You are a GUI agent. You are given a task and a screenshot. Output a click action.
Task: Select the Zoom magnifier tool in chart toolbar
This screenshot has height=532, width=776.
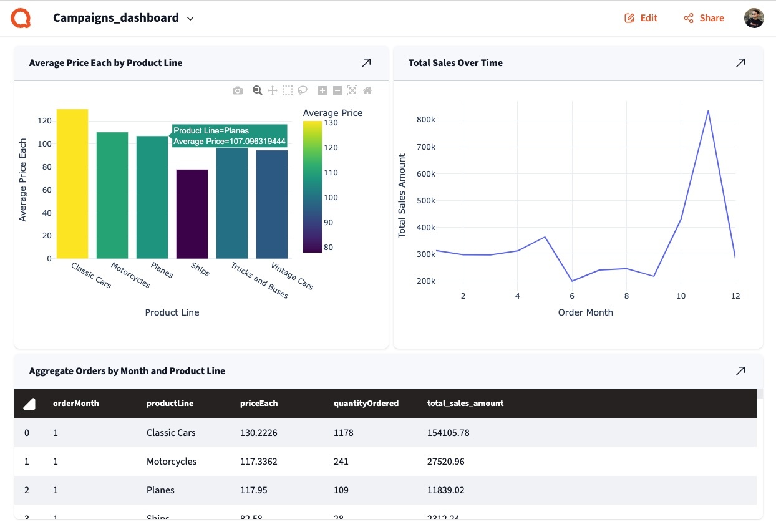(257, 90)
